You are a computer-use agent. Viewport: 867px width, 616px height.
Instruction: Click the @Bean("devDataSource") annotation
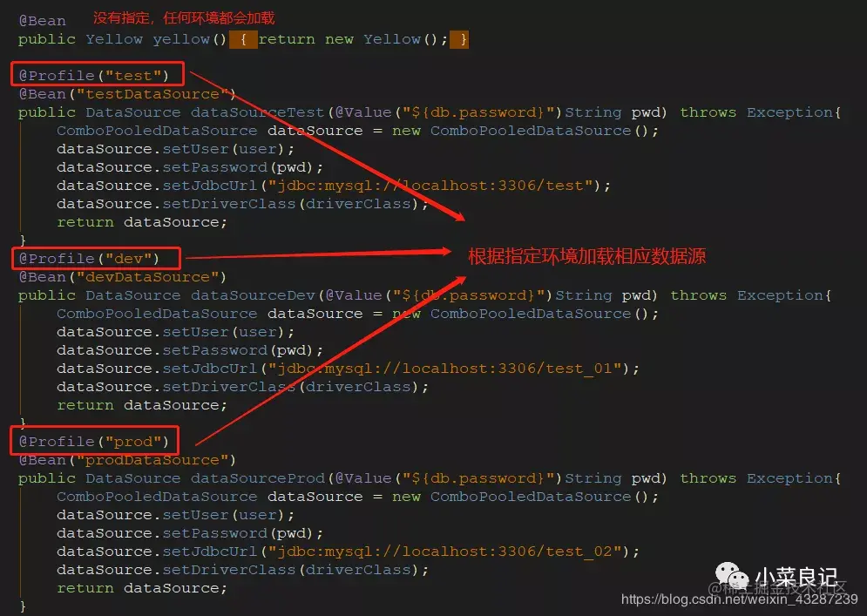point(122,277)
